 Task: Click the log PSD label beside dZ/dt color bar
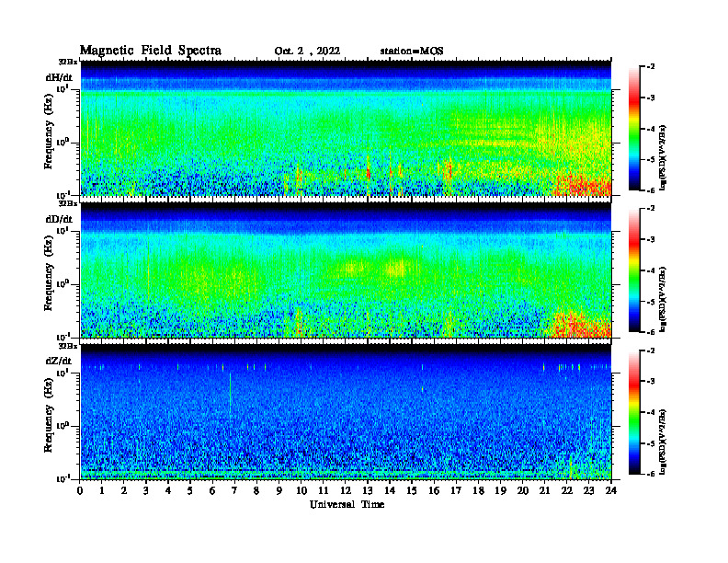(663, 442)
